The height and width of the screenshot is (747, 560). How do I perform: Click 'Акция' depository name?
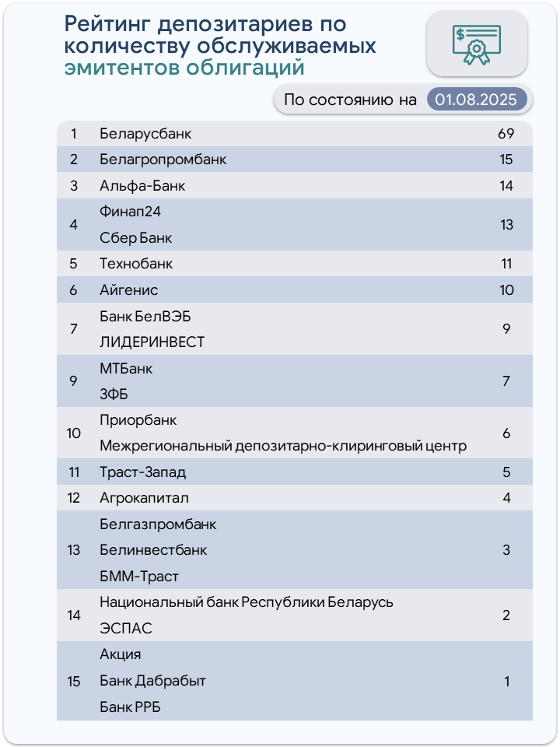click(121, 654)
